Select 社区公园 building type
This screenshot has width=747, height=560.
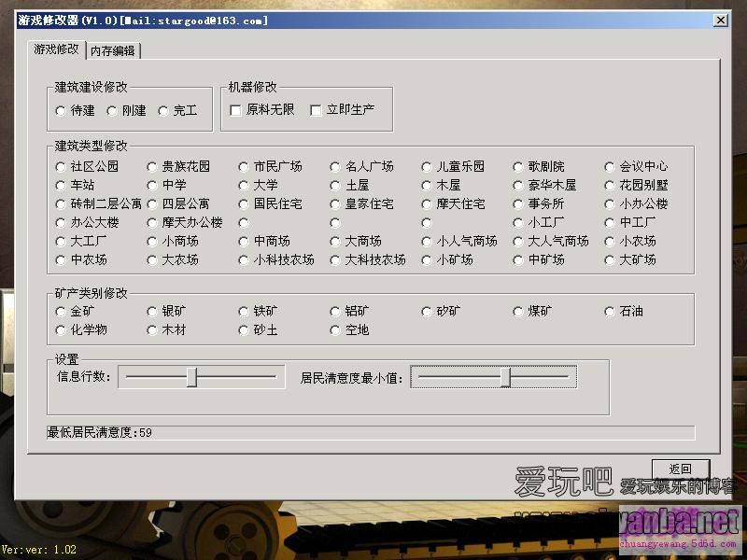tap(62, 167)
